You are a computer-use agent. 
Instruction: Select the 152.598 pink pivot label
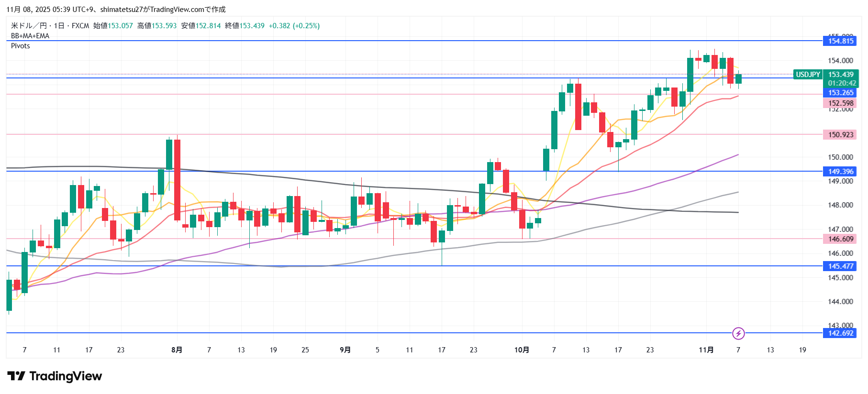pyautogui.click(x=840, y=103)
